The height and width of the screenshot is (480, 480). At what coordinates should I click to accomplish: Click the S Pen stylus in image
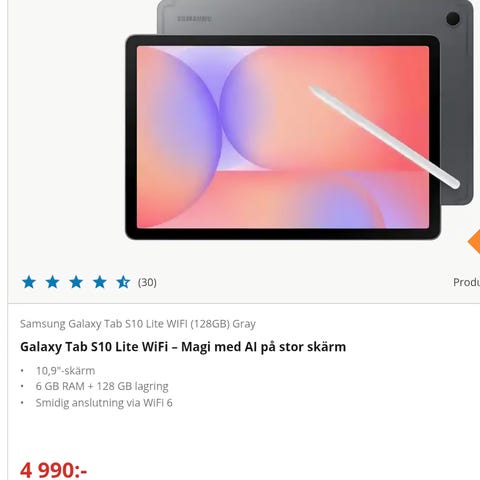pyautogui.click(x=385, y=137)
